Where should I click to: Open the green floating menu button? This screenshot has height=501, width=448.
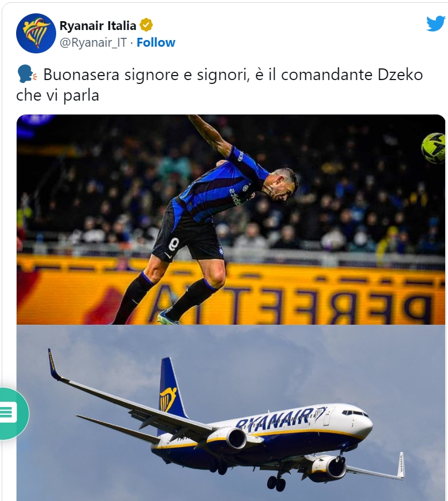tap(13, 414)
